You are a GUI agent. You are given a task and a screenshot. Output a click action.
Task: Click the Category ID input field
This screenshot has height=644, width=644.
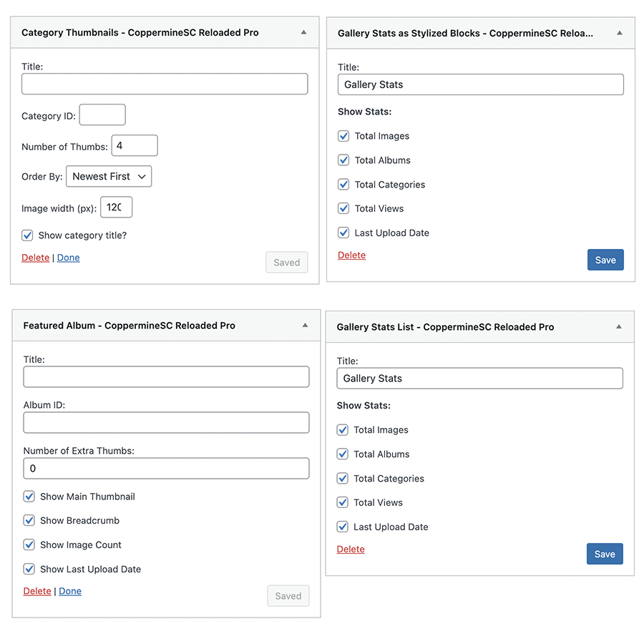point(102,114)
